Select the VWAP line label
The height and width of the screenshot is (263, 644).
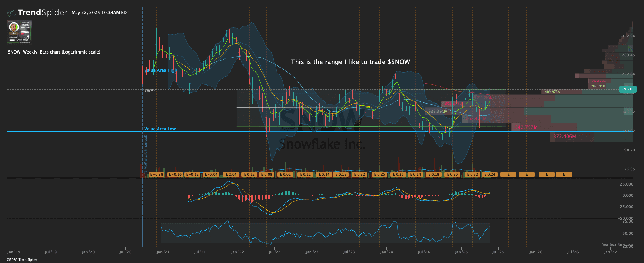[150, 90]
